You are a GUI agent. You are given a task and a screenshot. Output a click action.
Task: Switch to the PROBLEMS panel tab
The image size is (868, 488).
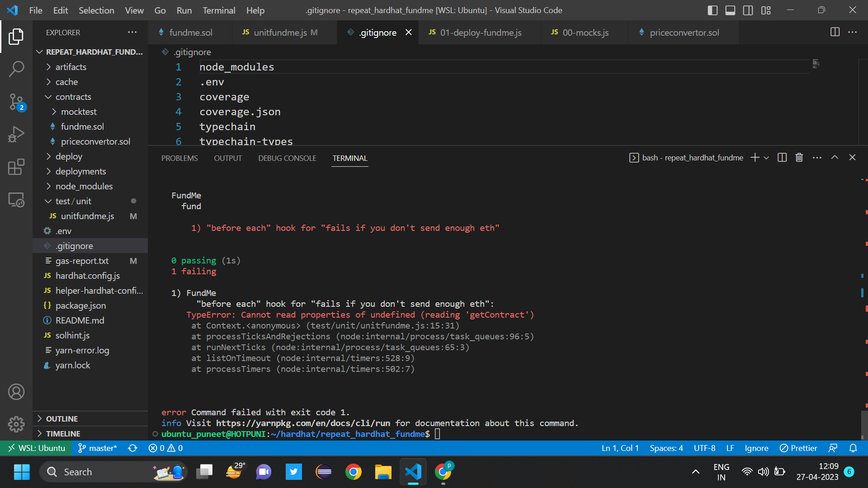[179, 158]
